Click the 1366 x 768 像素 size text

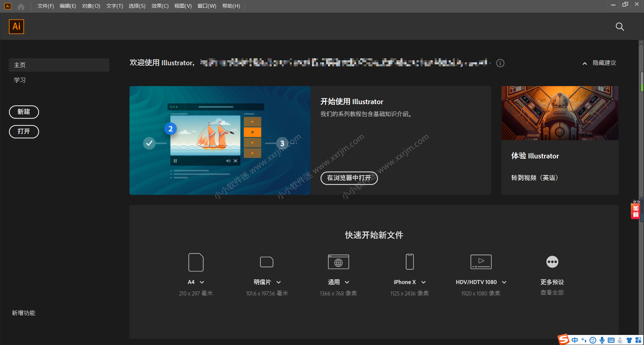pyautogui.click(x=338, y=293)
